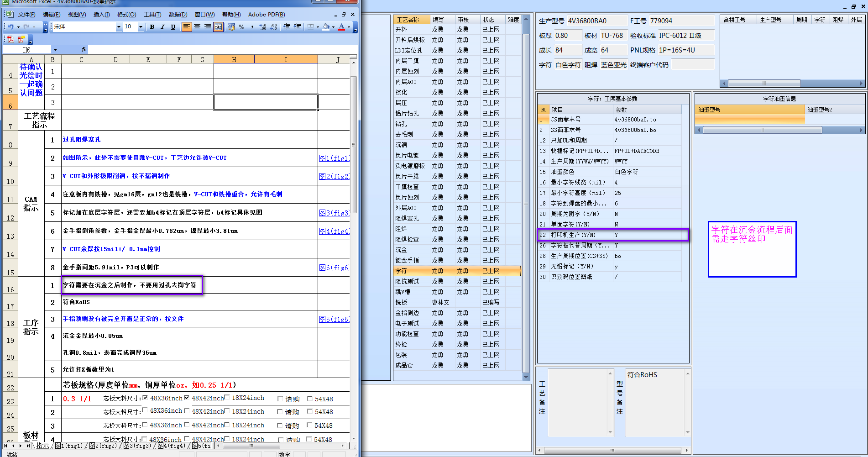Expand the formatting toolbar options arrow
868x457 pixels.
(x=355, y=27)
